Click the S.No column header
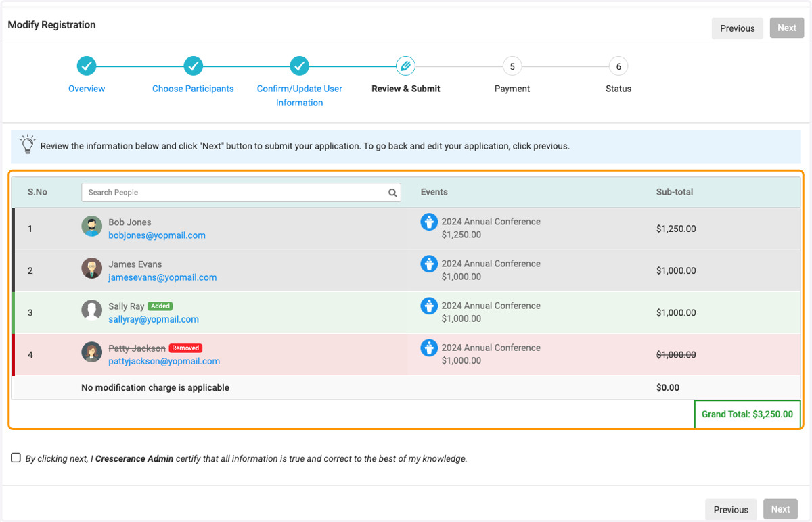 [x=37, y=192]
